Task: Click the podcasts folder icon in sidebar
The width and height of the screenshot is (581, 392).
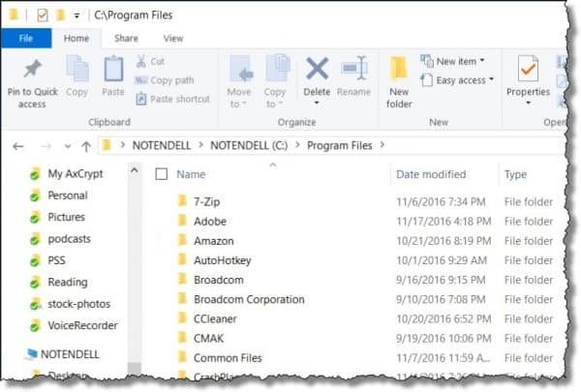Action: 35,239
